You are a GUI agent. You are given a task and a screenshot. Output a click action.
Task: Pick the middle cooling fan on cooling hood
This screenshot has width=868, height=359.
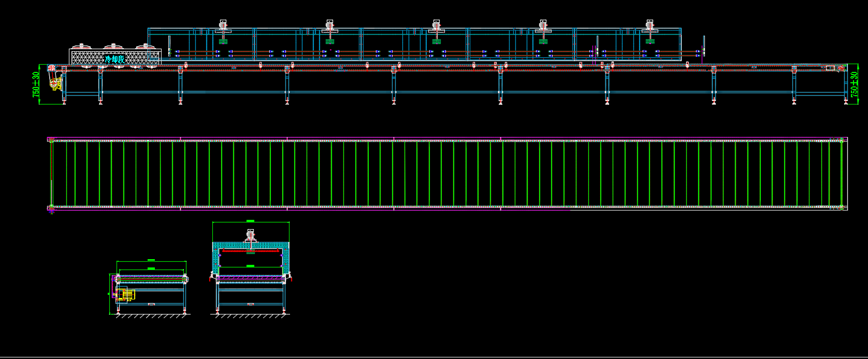[114, 47]
